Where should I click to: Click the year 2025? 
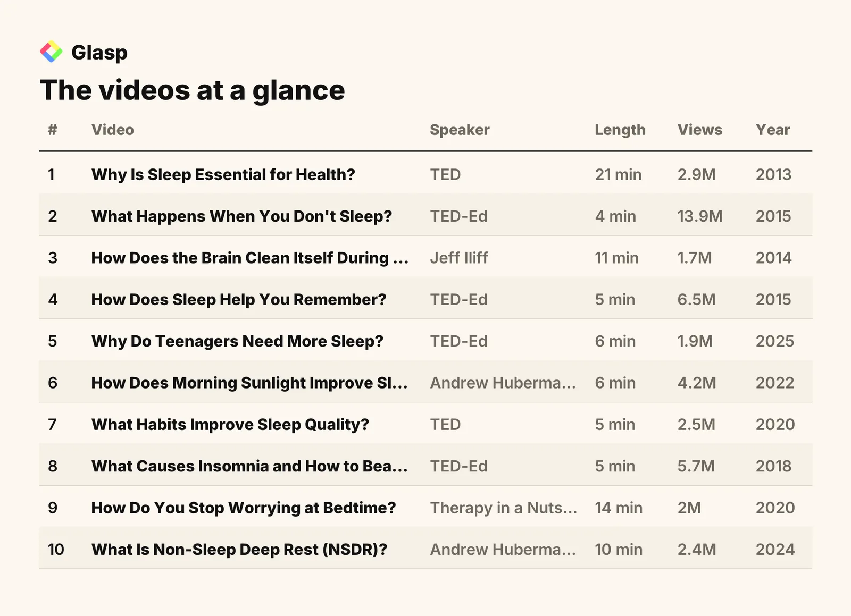click(x=775, y=341)
